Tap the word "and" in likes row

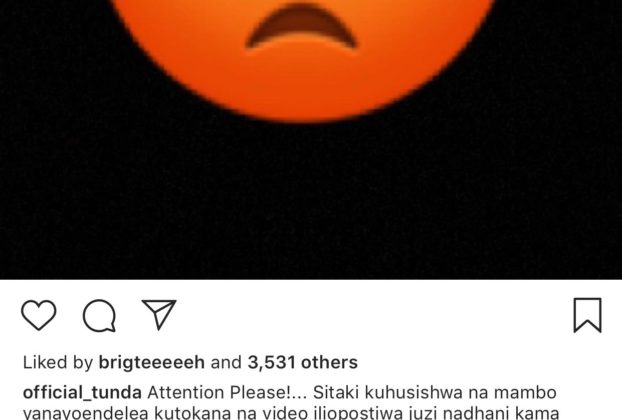226,362
